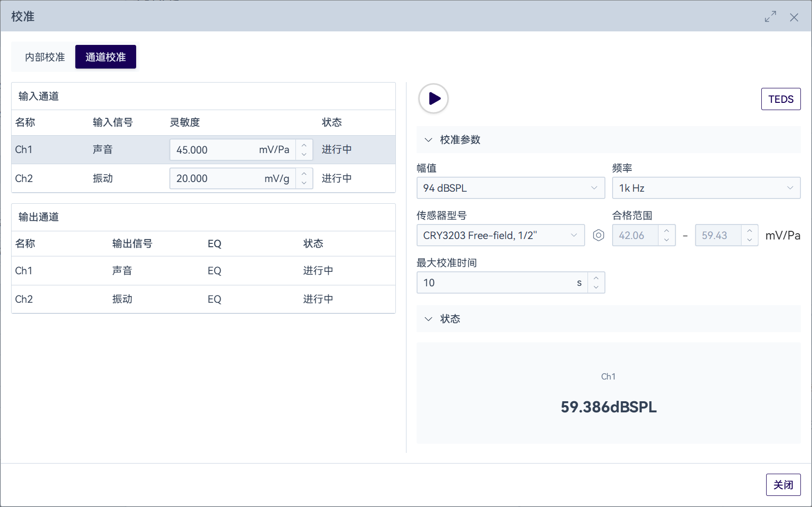Select the 通道校准 tab
The width and height of the screenshot is (812, 507).
tap(105, 57)
